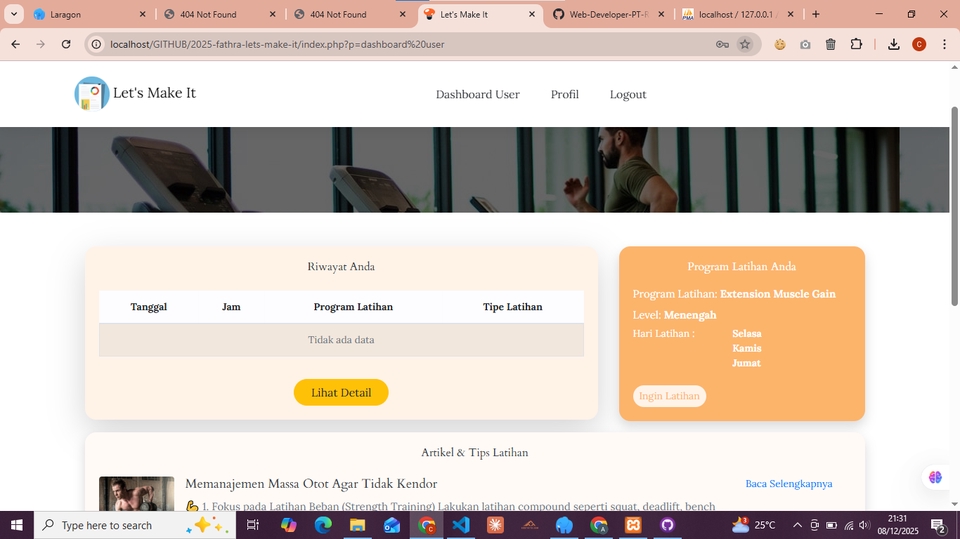Viewport: 960px width, 539px height.
Task: Open the Extensions puzzle icon
Action: [x=856, y=44]
